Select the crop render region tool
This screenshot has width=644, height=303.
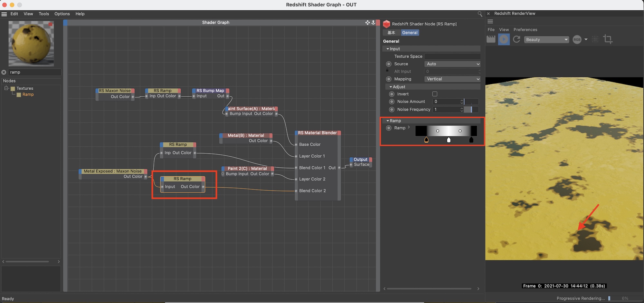point(608,39)
